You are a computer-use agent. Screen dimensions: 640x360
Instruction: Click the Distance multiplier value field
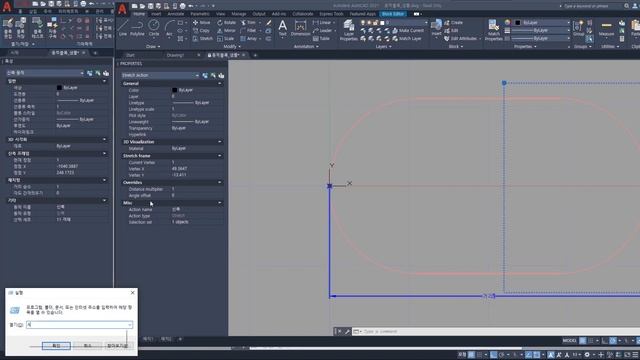pyautogui.click(x=197, y=189)
